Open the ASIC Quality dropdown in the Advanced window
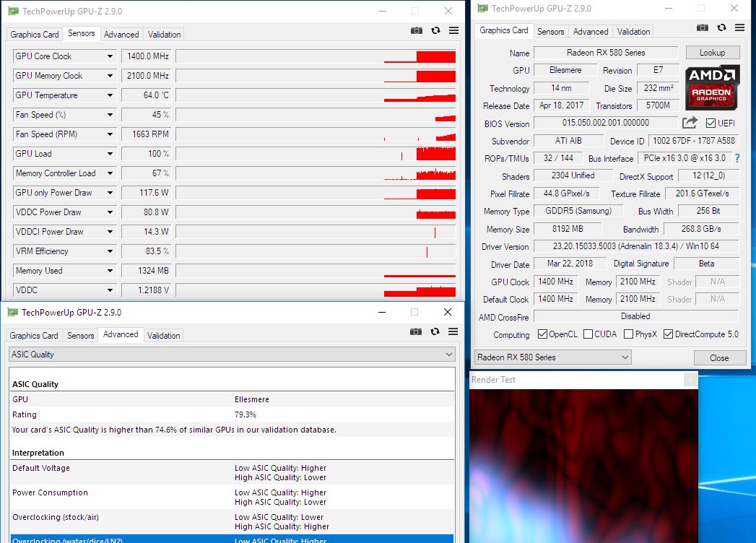The width and height of the screenshot is (756, 543). tap(232, 355)
